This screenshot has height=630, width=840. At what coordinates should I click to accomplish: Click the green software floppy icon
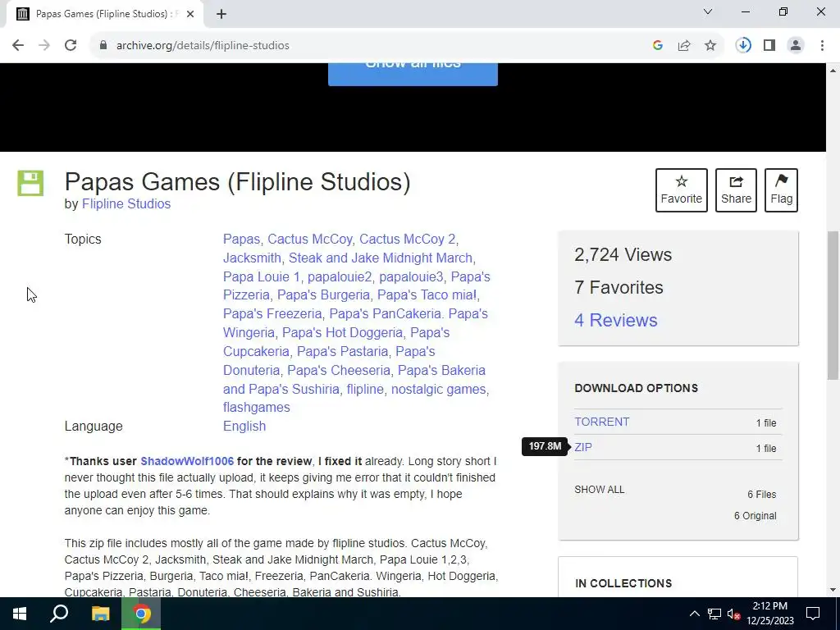[30, 183]
